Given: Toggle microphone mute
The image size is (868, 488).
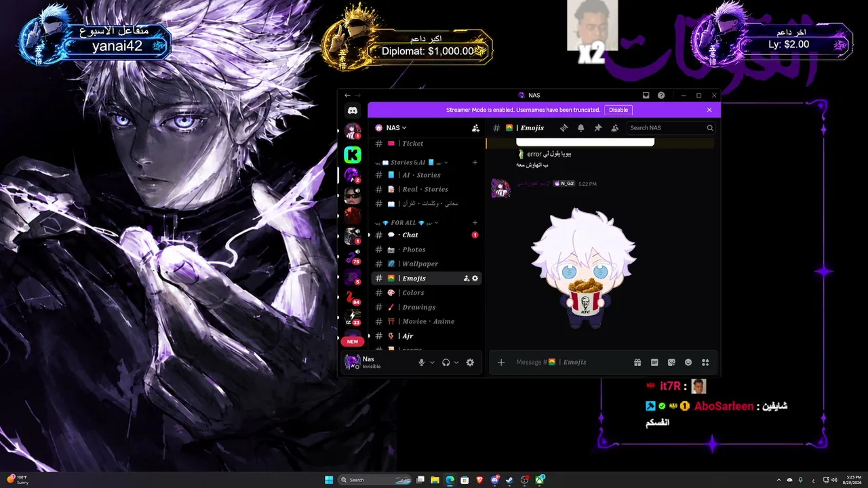Looking at the screenshot, I should pos(421,363).
